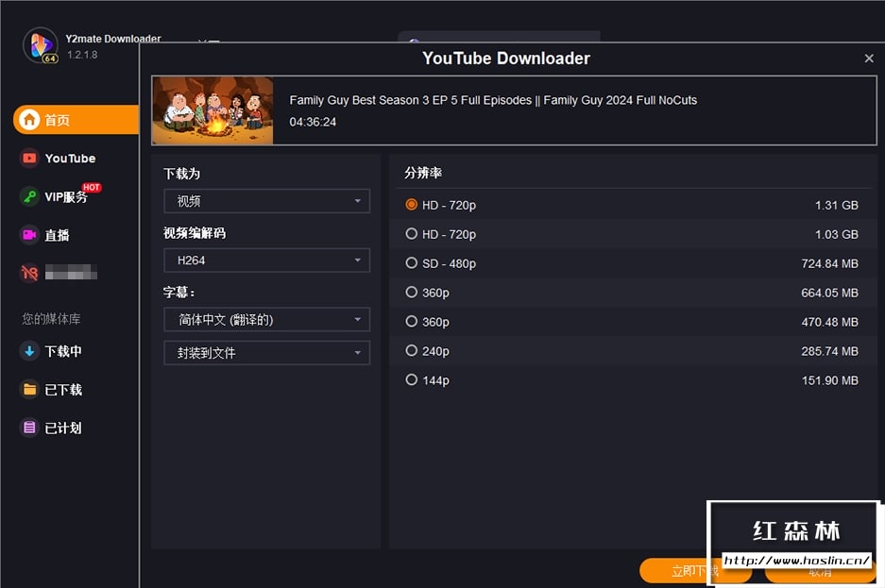Click the 下载为 download-as label

[x=181, y=174]
